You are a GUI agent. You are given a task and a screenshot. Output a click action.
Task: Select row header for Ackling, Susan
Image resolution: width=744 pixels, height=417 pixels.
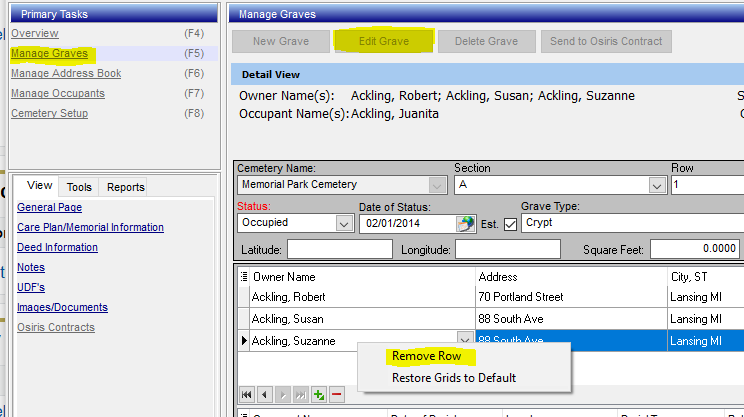click(244, 319)
